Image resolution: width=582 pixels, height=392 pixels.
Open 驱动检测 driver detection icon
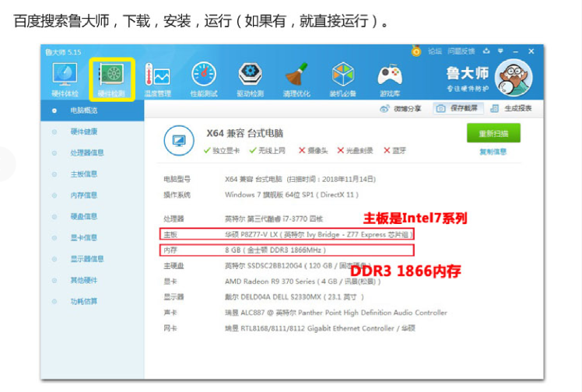tap(251, 79)
